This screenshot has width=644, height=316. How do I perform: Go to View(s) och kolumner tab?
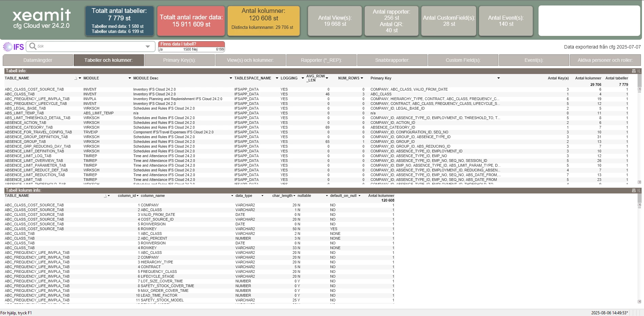point(250,60)
